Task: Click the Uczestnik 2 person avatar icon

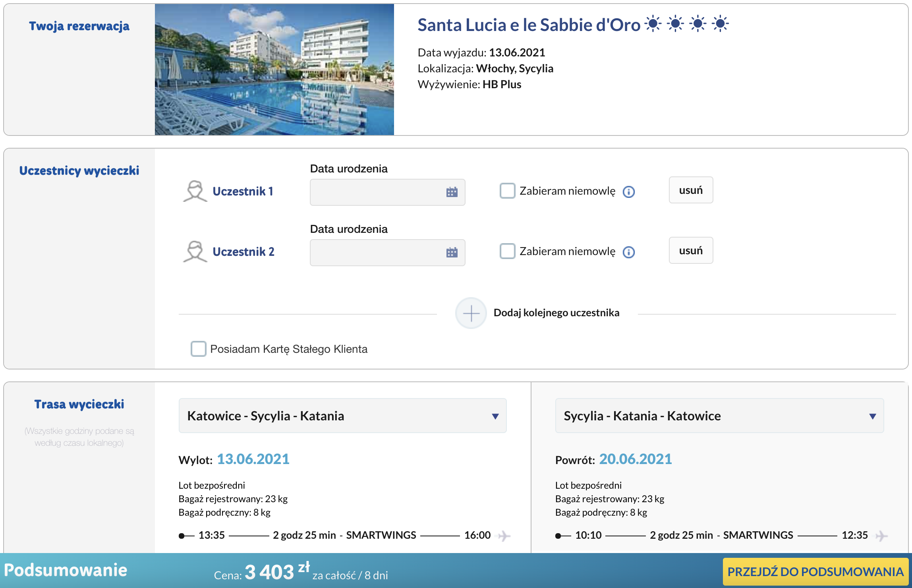Action: click(195, 251)
